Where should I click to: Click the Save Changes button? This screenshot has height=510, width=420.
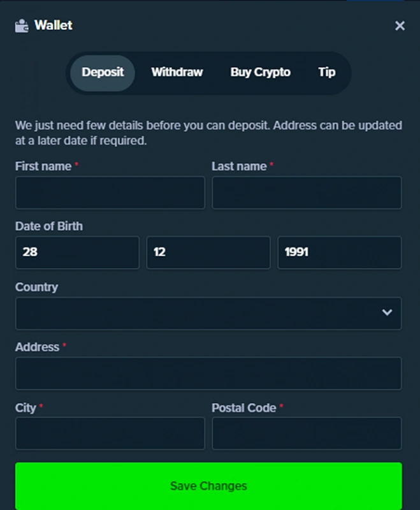(x=209, y=486)
